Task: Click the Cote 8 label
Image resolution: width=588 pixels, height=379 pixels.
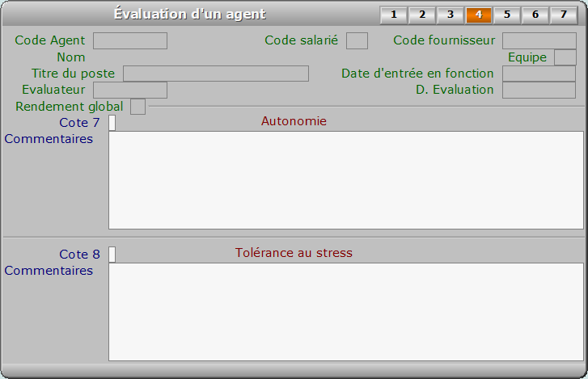Action: point(79,255)
